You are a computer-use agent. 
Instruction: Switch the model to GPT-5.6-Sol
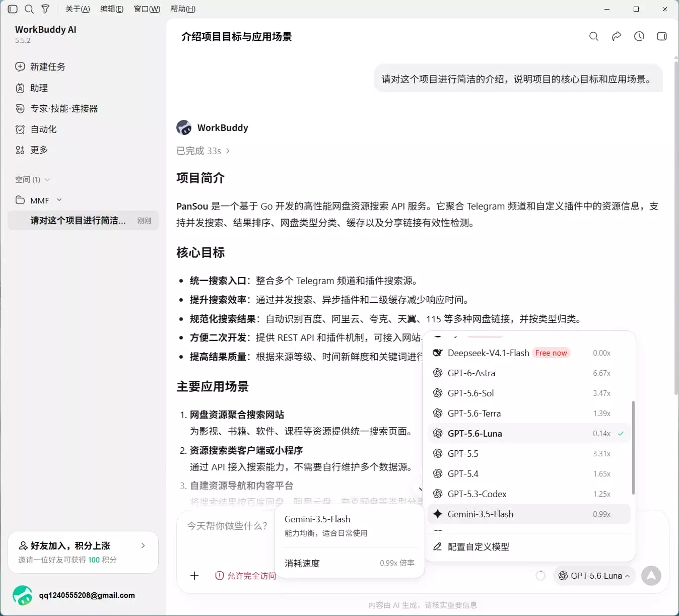(x=529, y=393)
